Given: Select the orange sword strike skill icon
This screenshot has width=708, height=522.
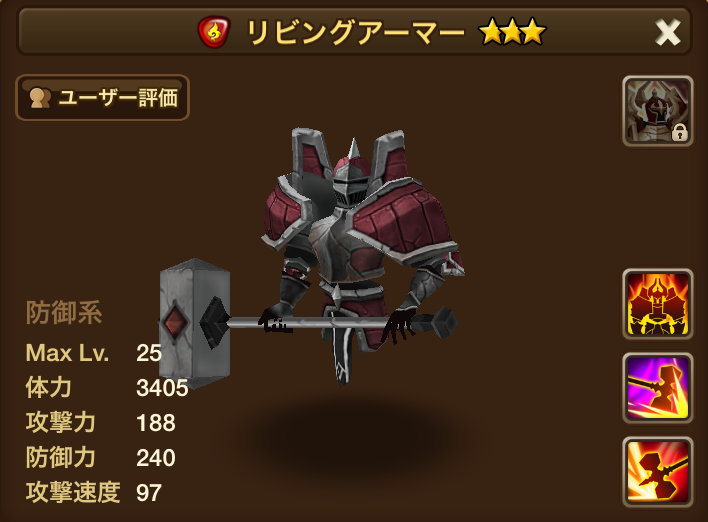Looking at the screenshot, I should click(x=658, y=472).
